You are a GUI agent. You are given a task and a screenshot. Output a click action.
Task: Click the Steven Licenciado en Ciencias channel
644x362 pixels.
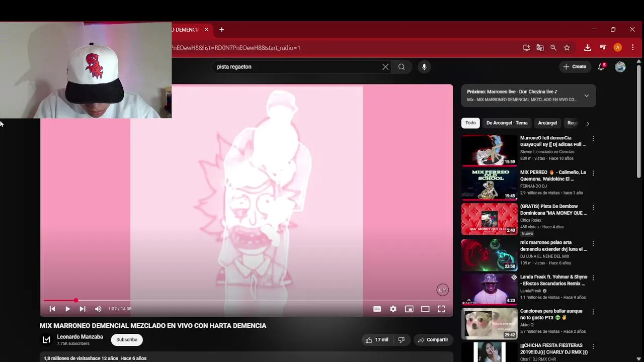547,152
